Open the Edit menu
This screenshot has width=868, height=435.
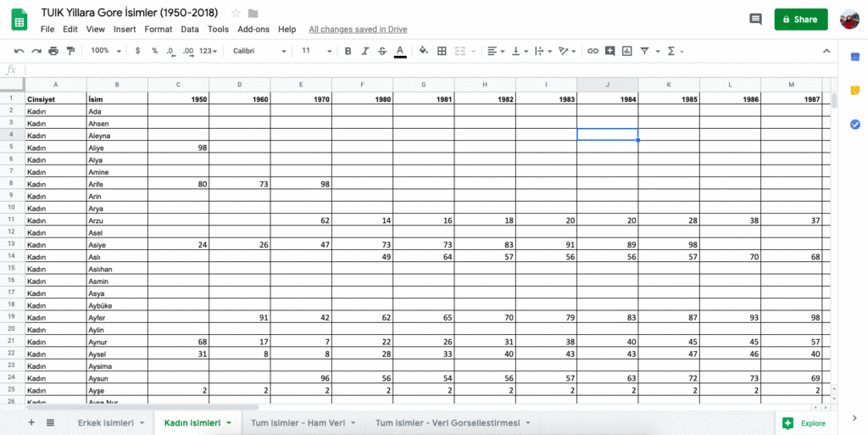70,30
